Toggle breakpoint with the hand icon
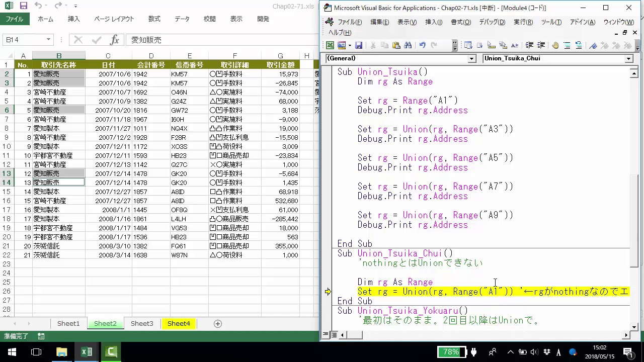 pyautogui.click(x=555, y=45)
